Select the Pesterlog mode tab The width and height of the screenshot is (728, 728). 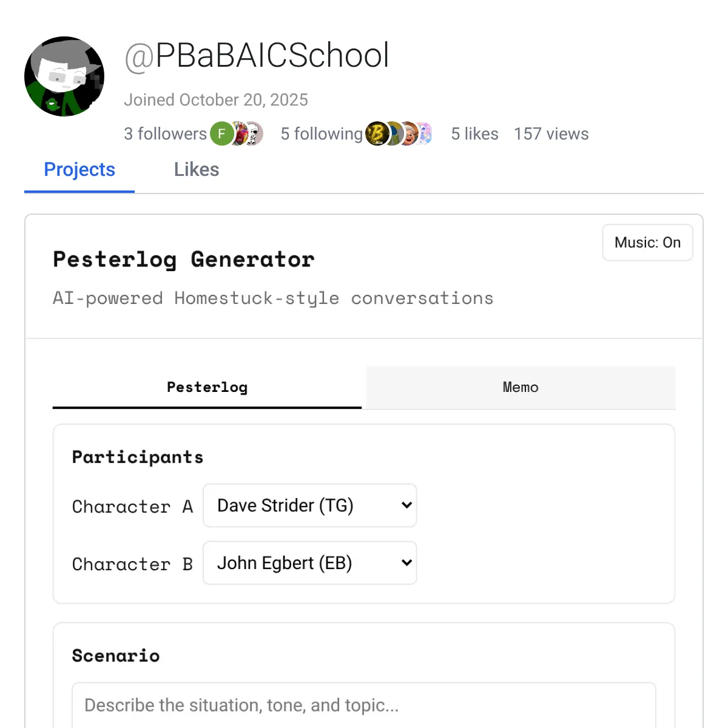tap(207, 387)
